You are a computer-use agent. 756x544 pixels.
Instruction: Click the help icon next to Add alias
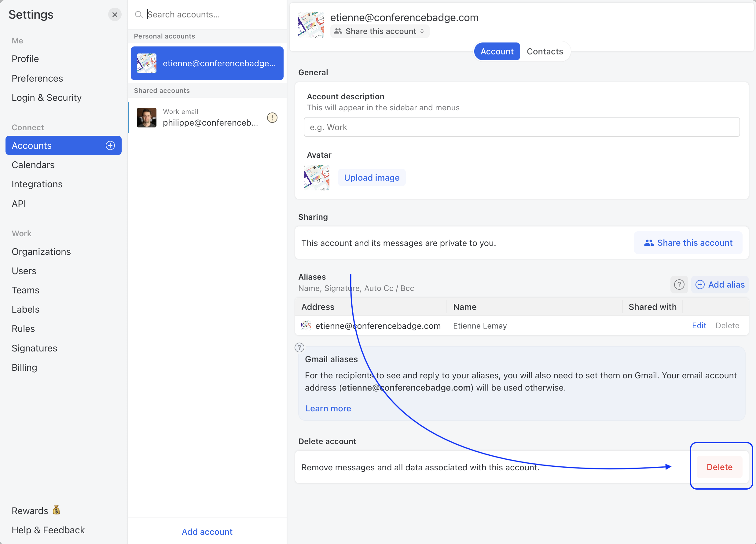point(679,285)
